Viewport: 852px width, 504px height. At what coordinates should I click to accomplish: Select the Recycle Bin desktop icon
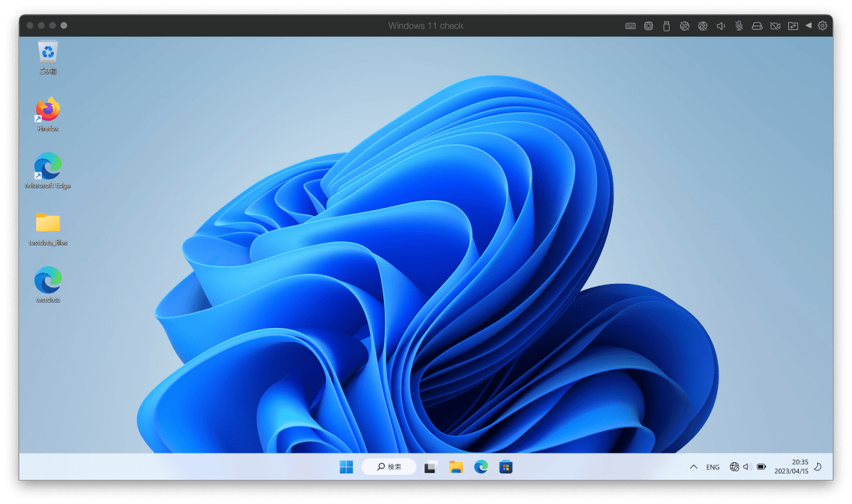(48, 58)
